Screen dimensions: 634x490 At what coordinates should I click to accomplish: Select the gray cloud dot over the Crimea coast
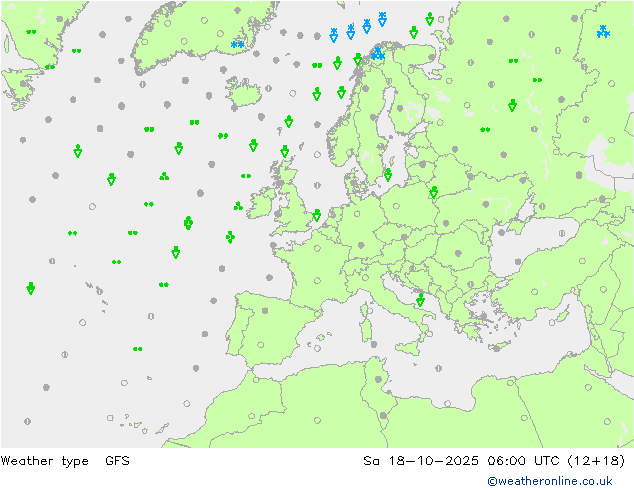click(501, 232)
